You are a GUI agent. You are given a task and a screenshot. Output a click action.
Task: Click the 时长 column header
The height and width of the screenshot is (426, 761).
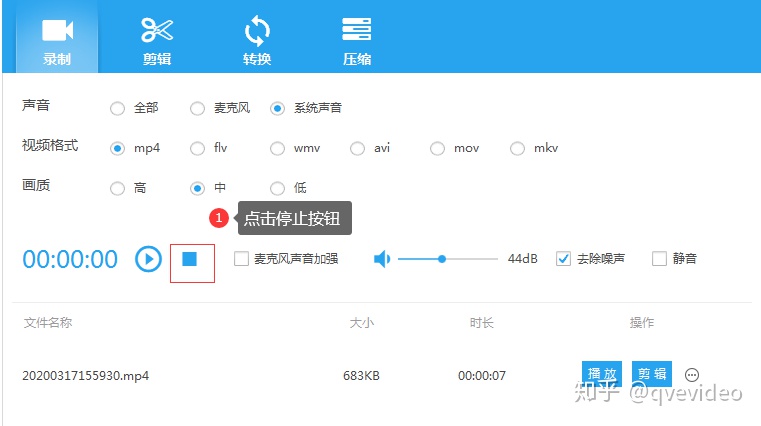coord(481,323)
